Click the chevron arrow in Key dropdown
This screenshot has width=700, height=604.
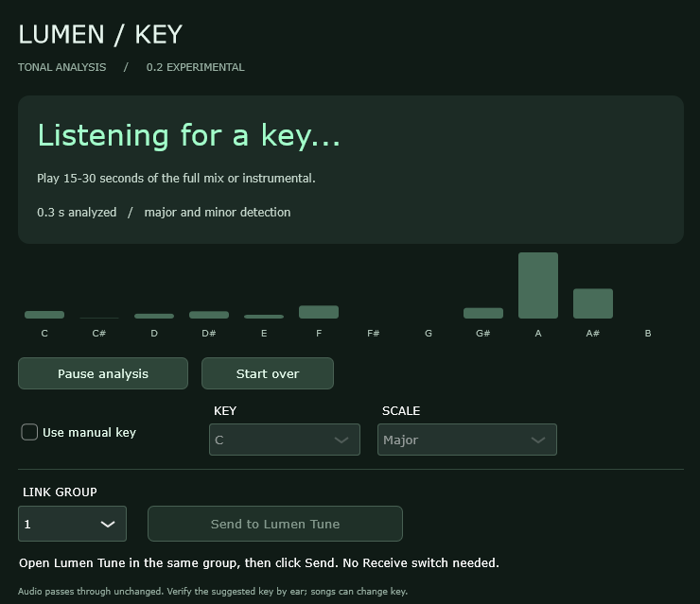341,440
